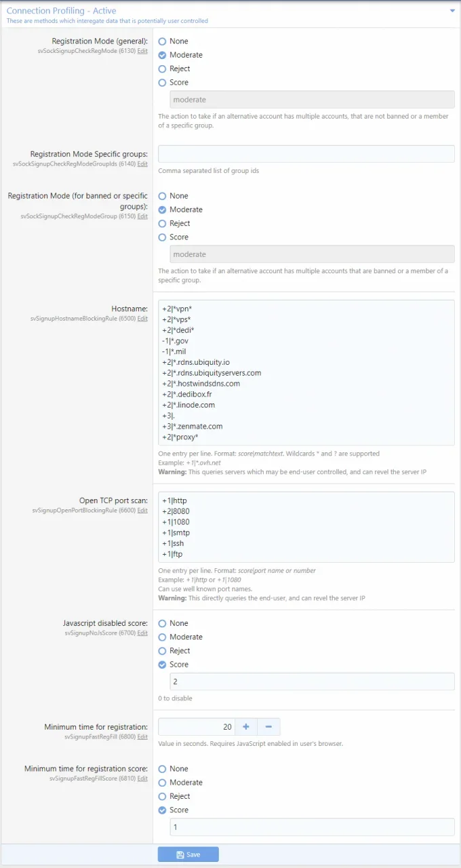Collapse the Connection Profiling section arrow

(x=452, y=11)
